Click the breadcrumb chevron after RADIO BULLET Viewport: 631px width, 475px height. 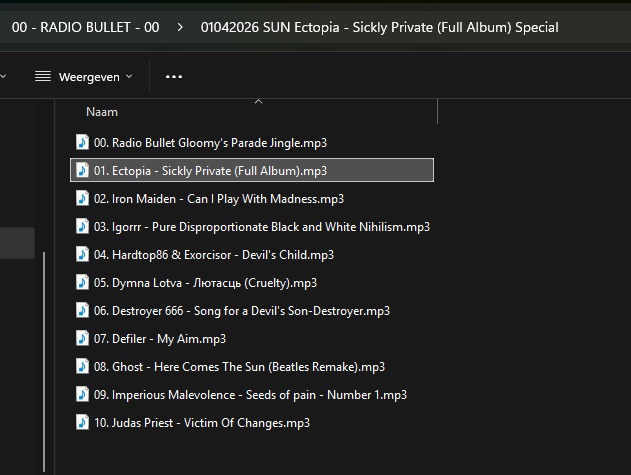pos(180,27)
